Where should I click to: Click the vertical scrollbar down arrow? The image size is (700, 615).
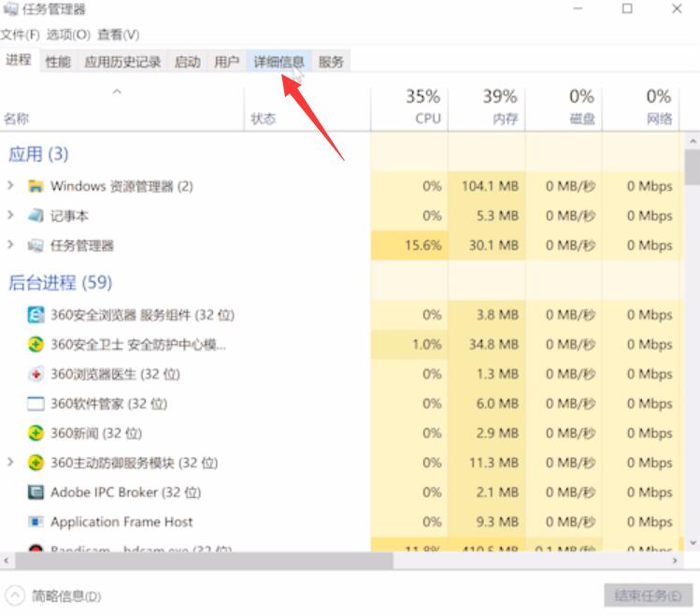693,543
